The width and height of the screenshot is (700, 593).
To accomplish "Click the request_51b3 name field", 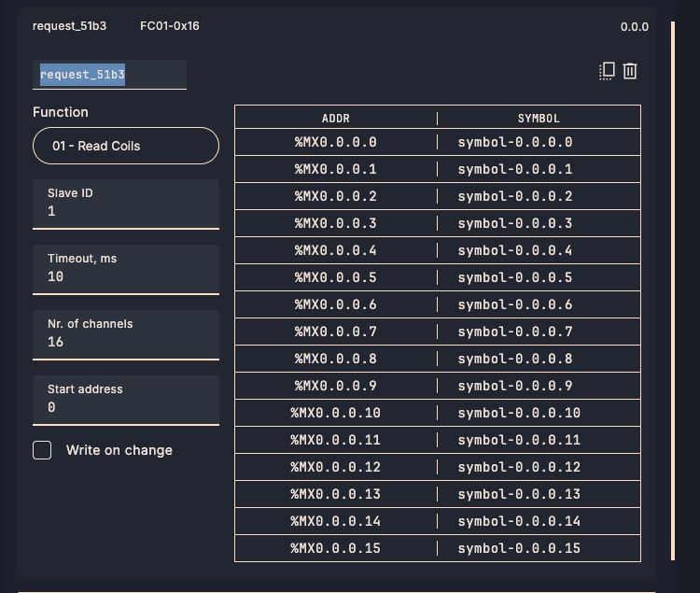I will point(109,75).
